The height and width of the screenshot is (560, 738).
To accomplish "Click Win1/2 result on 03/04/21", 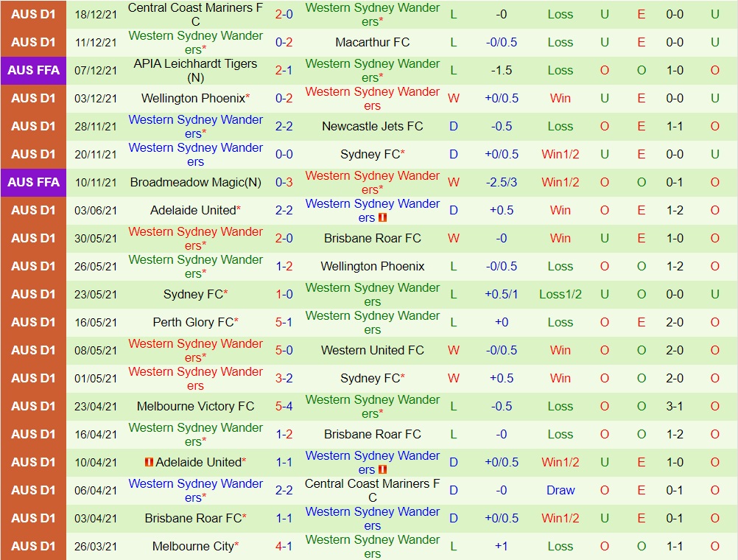I will pos(560,518).
